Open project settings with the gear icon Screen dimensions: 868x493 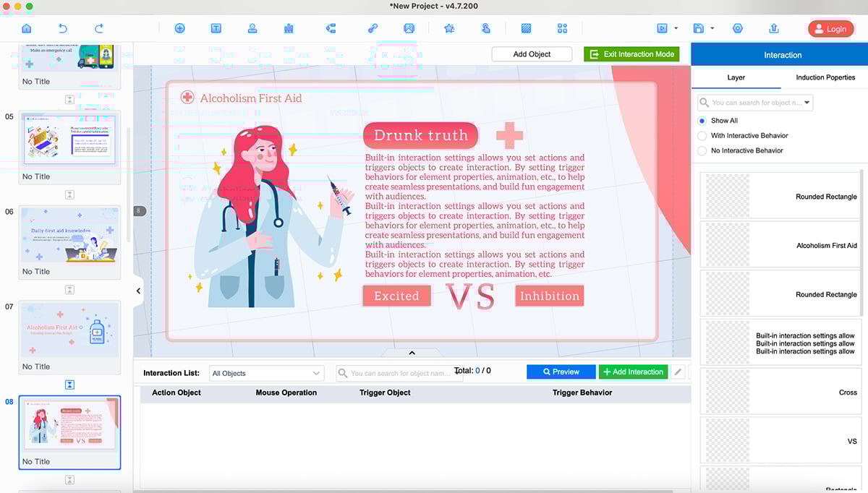[738, 28]
